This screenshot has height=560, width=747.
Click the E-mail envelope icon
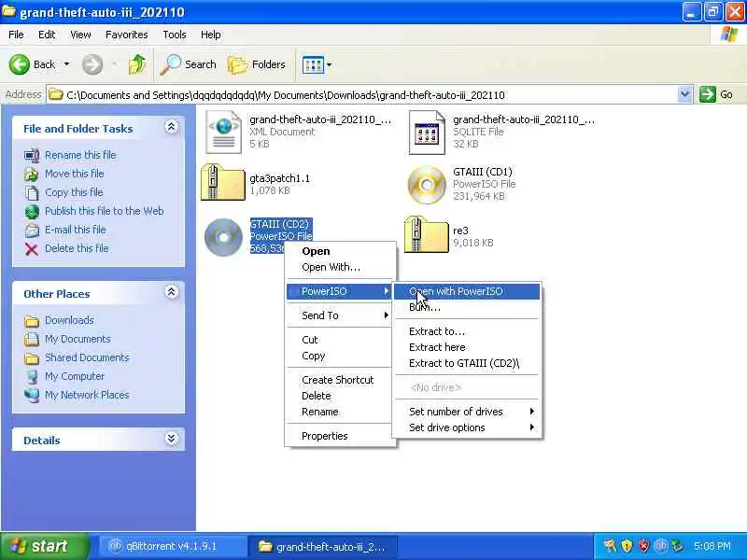pos(32,231)
